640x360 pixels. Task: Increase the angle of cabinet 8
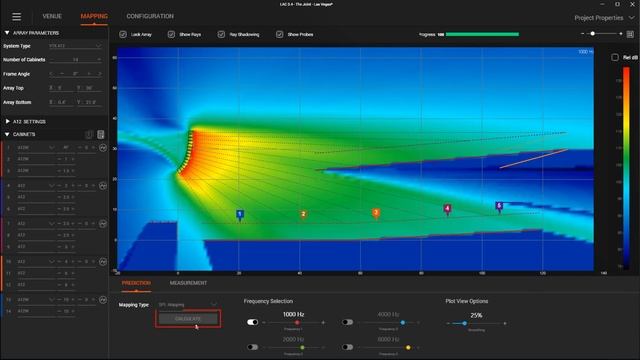pos(73,236)
